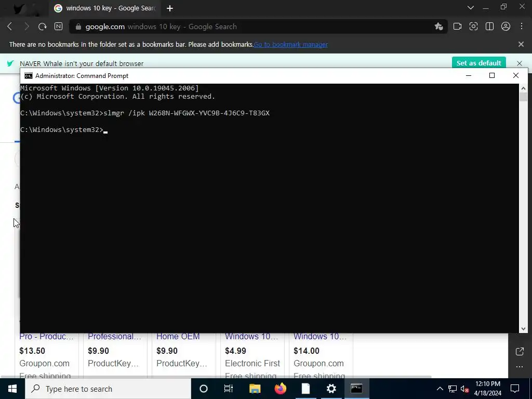The image size is (532, 399).
Task: Open the Professional product listing link
Action: click(x=115, y=337)
